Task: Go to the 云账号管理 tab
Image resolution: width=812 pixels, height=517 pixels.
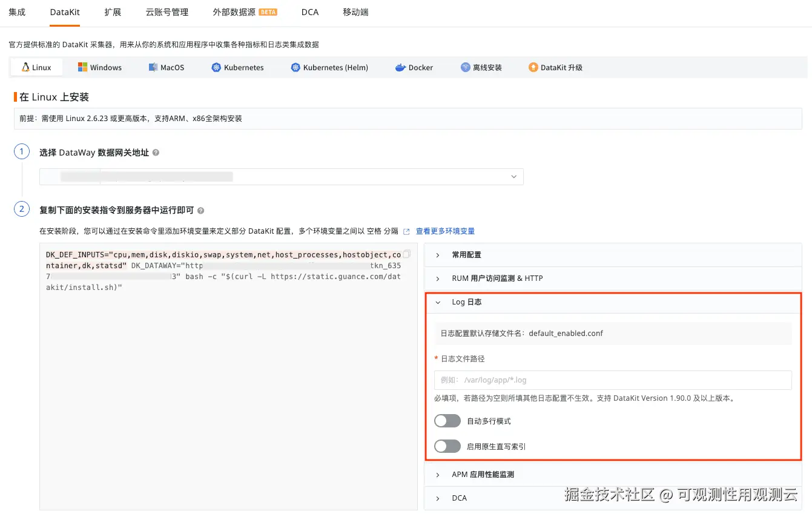Action: (x=167, y=12)
